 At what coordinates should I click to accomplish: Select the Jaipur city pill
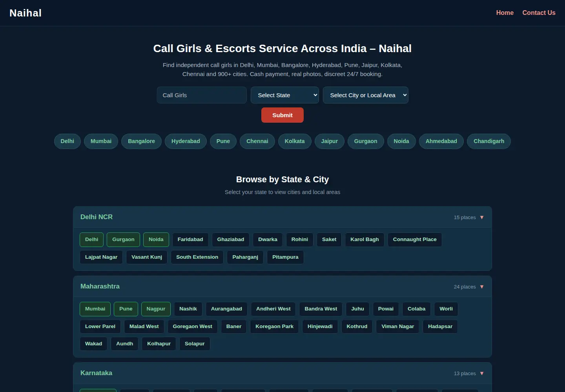(x=330, y=141)
